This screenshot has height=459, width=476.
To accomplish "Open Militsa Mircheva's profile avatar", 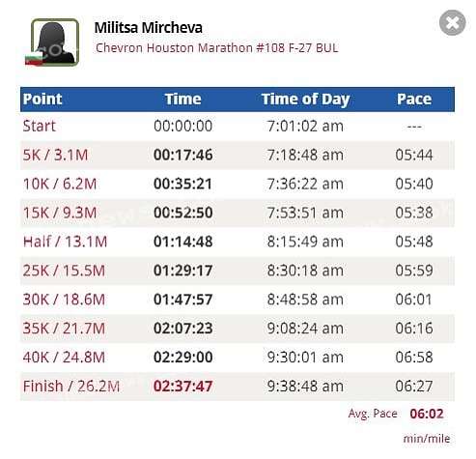I will 55,43.
